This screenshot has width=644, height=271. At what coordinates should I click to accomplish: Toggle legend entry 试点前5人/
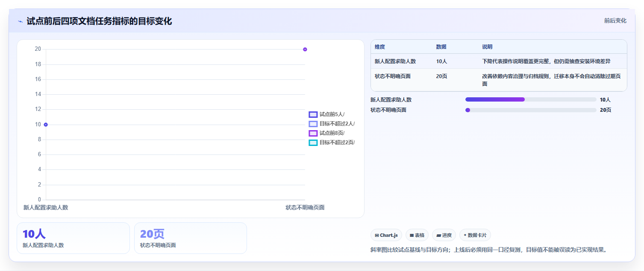point(327,114)
